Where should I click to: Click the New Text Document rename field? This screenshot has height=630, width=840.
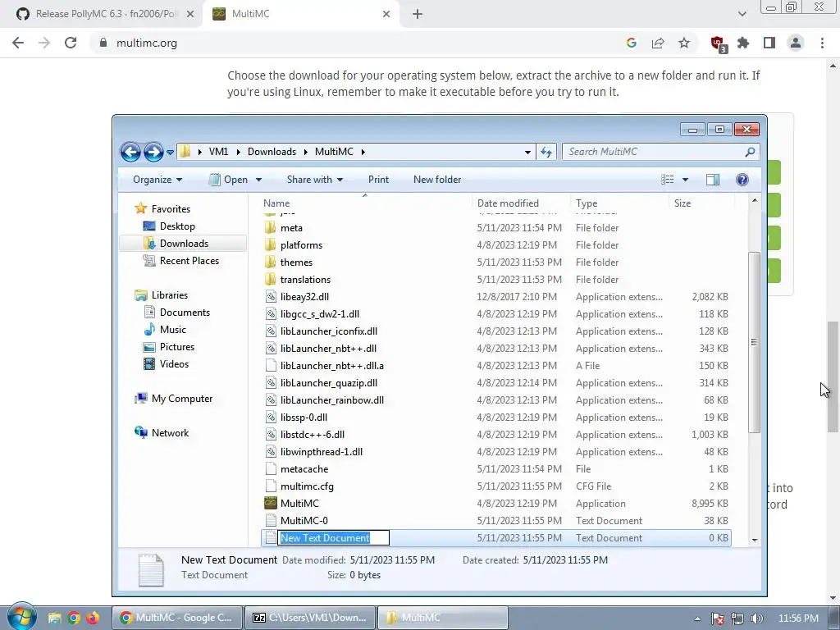(x=333, y=538)
